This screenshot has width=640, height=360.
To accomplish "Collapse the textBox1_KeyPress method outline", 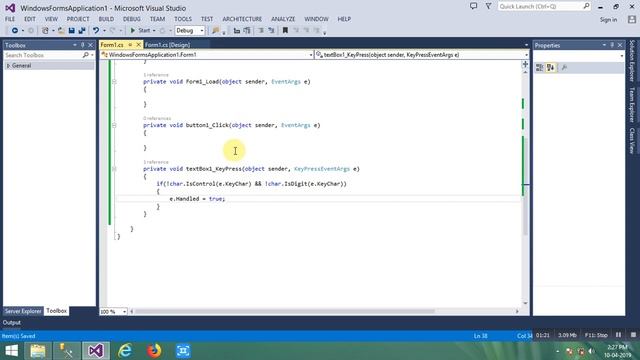I will (114, 169).
